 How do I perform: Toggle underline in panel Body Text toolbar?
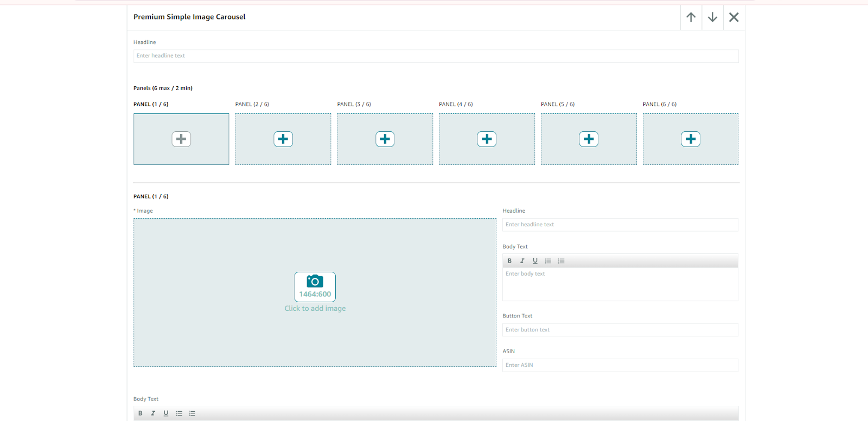click(535, 261)
